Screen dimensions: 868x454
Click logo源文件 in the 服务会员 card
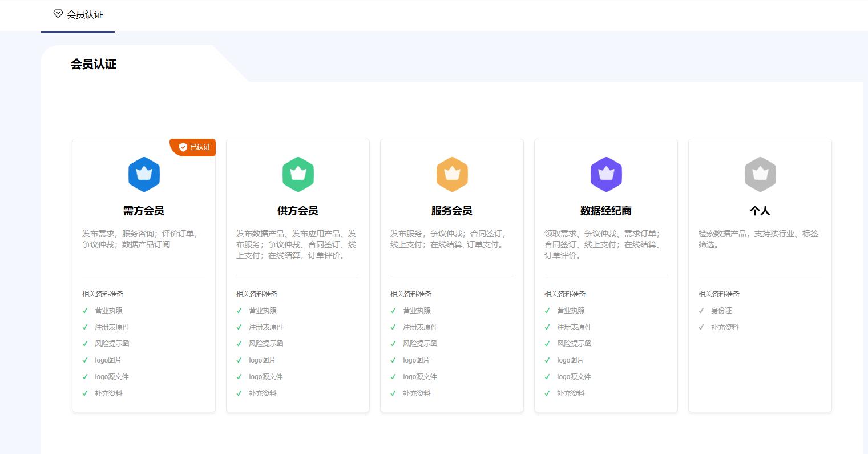tap(419, 377)
